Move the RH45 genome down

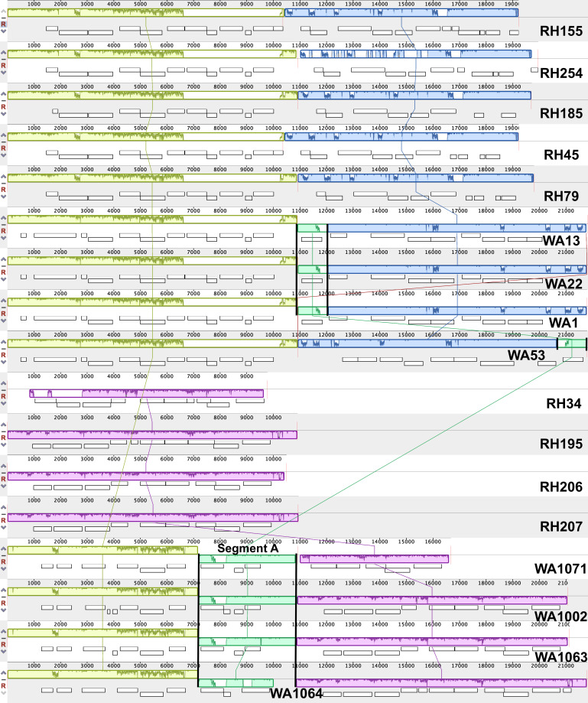(3, 155)
